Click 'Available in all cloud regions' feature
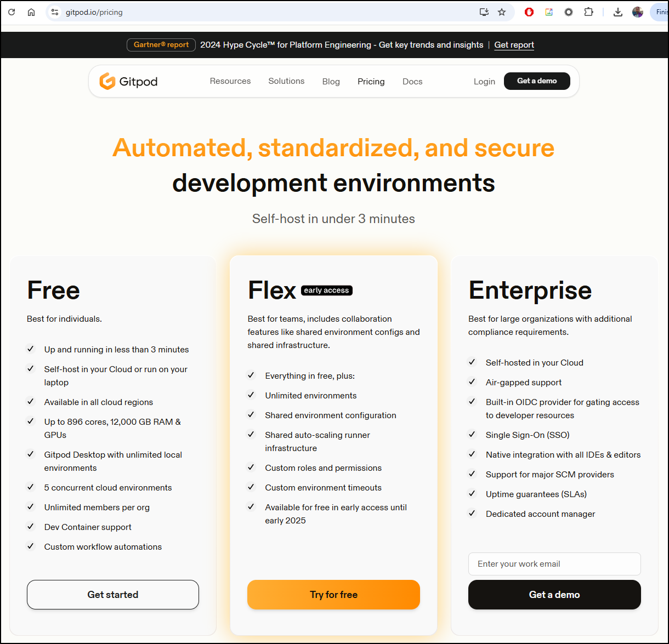The image size is (669, 644). tap(99, 402)
